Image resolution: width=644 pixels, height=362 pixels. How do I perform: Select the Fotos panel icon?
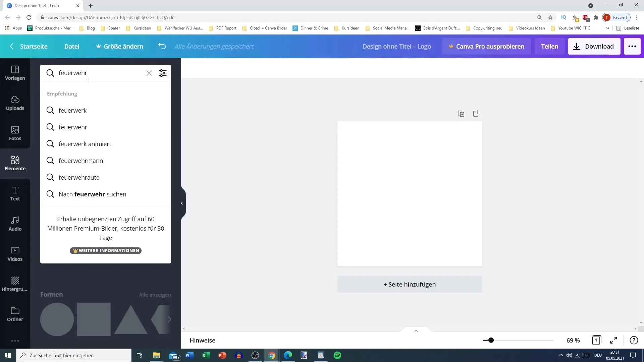[x=15, y=133]
